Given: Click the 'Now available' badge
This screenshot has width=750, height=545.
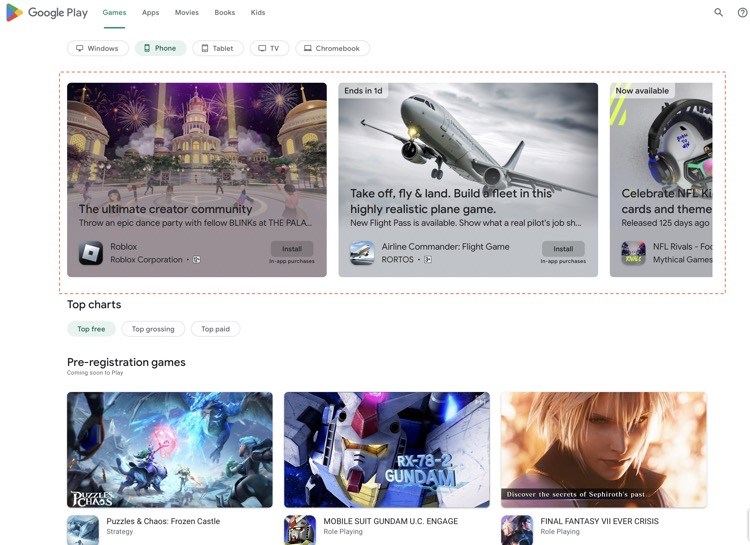Looking at the screenshot, I should click(x=642, y=90).
